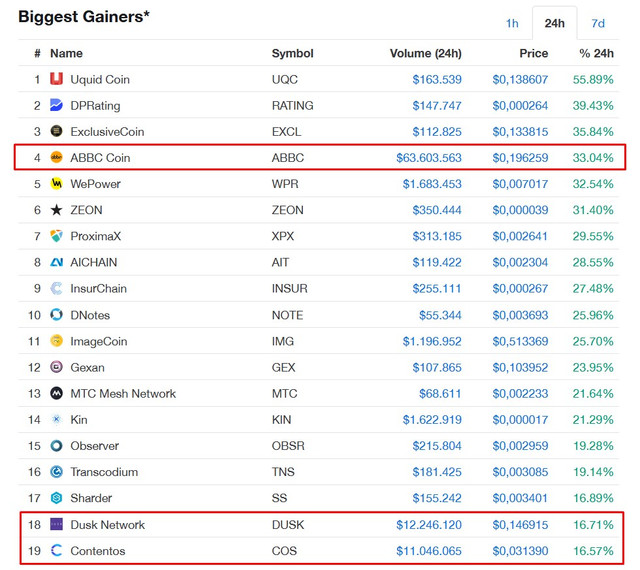Click the DPRating logo icon
640x570 pixels.
tap(56, 105)
